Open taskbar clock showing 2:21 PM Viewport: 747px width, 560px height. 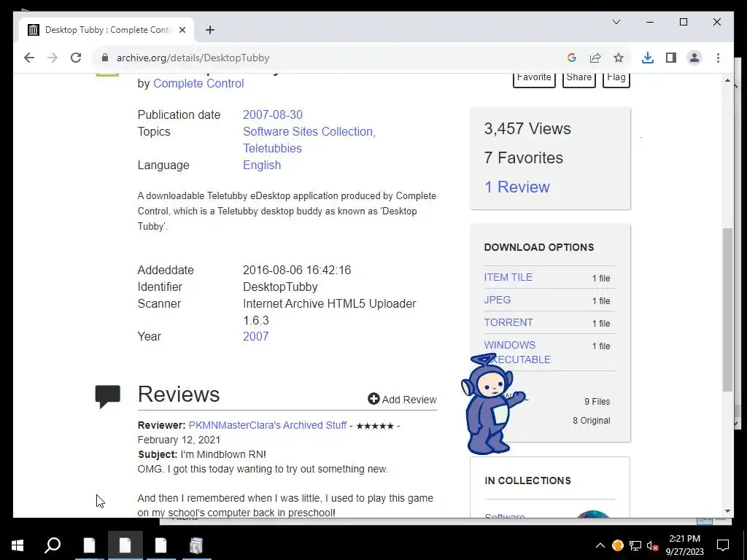684,545
